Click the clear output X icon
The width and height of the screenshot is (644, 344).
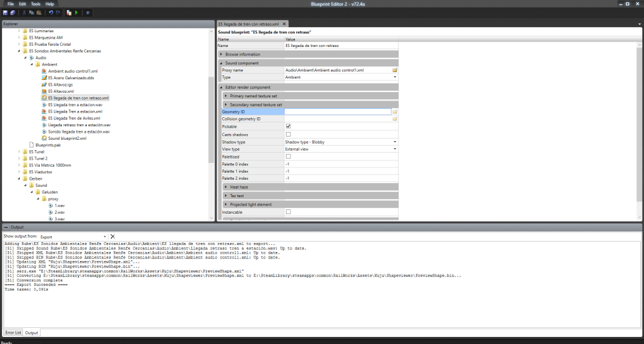(113, 236)
